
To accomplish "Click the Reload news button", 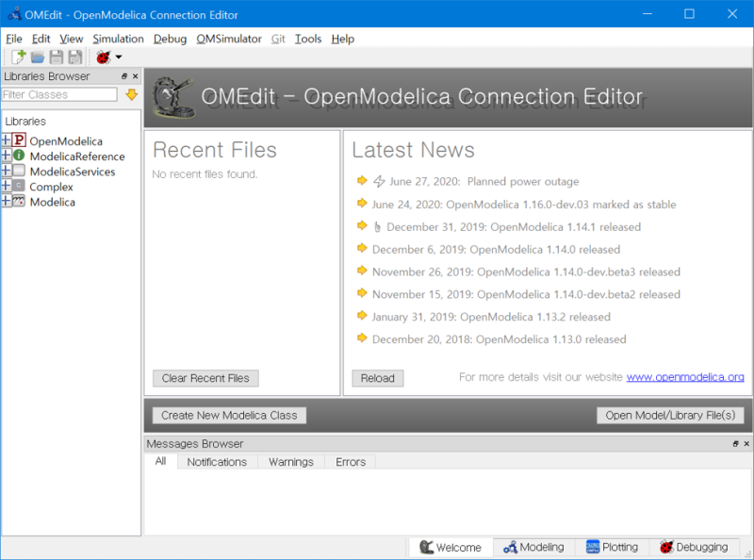I will (378, 378).
